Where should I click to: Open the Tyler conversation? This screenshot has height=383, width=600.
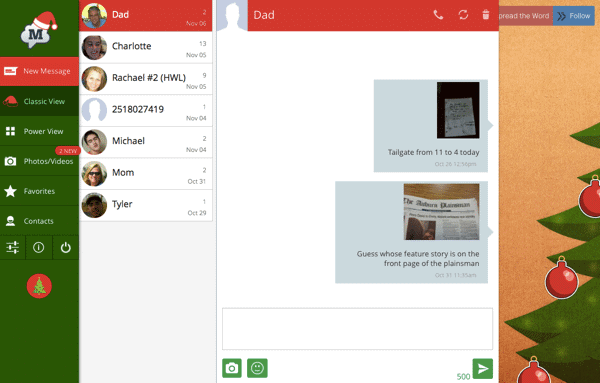(x=145, y=205)
